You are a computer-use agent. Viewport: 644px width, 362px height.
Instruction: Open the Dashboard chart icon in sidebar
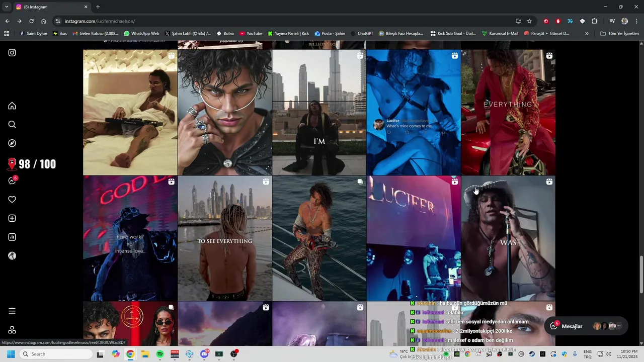(x=12, y=237)
